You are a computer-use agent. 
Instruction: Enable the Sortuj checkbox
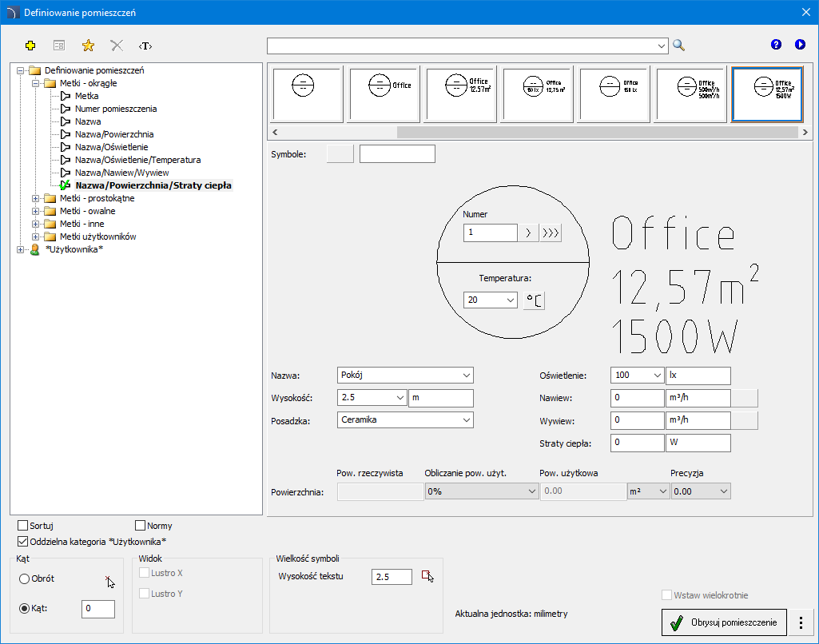tap(23, 526)
